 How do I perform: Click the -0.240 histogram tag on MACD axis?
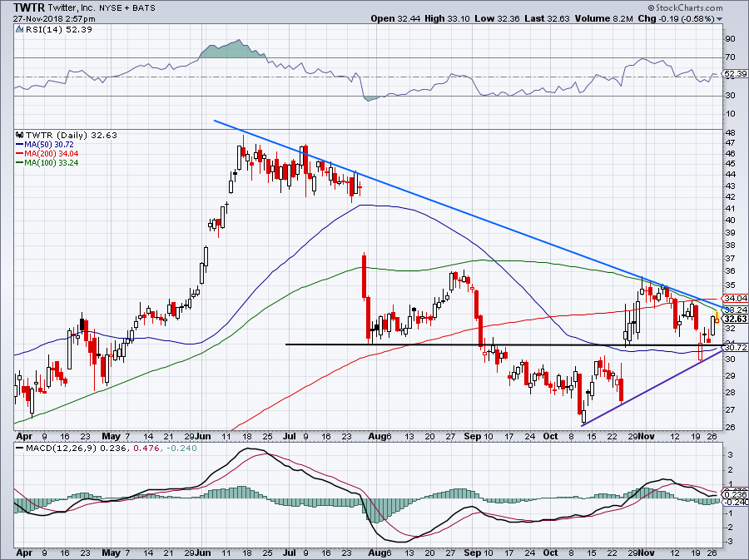(x=735, y=502)
